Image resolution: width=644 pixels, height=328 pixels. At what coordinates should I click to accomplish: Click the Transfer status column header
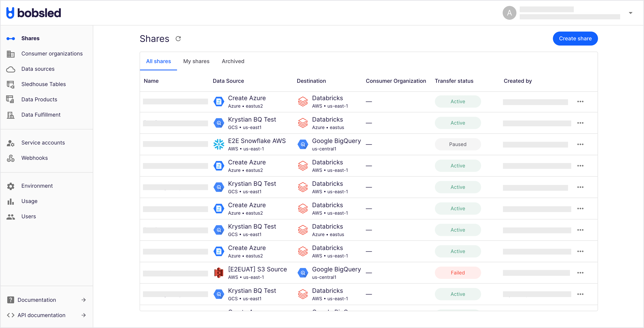(x=454, y=81)
